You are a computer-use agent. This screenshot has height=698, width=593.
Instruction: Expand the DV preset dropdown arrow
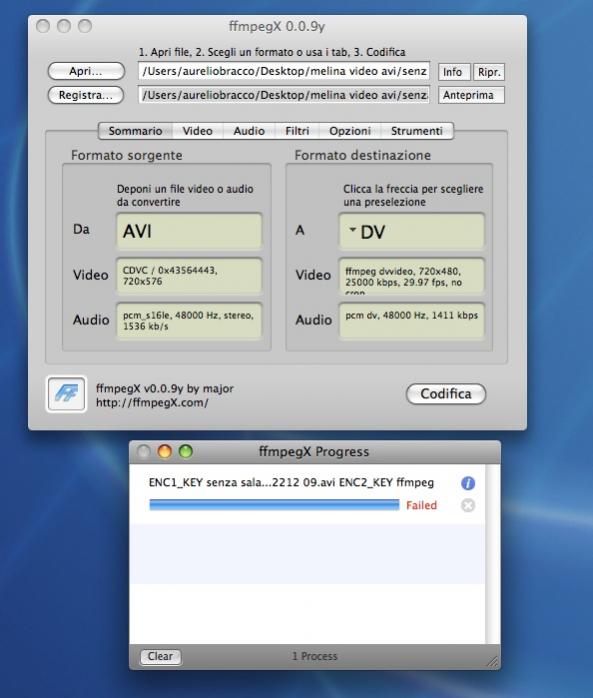coord(353,230)
